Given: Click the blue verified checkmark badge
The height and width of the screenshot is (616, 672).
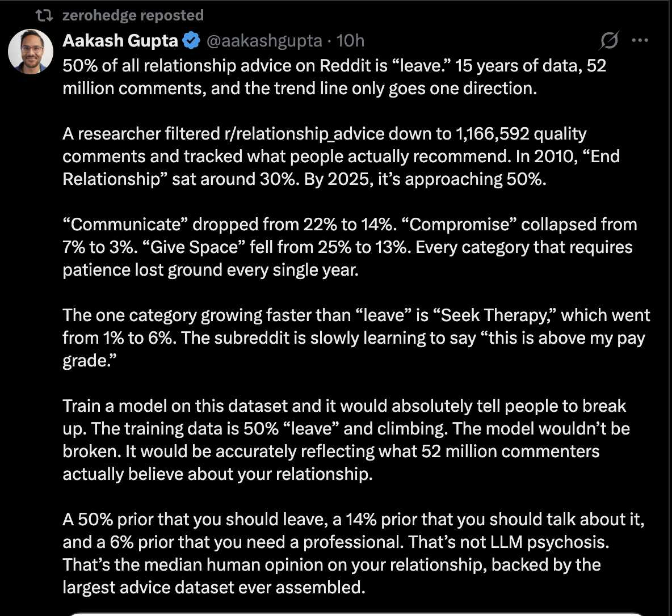Looking at the screenshot, I should [191, 41].
